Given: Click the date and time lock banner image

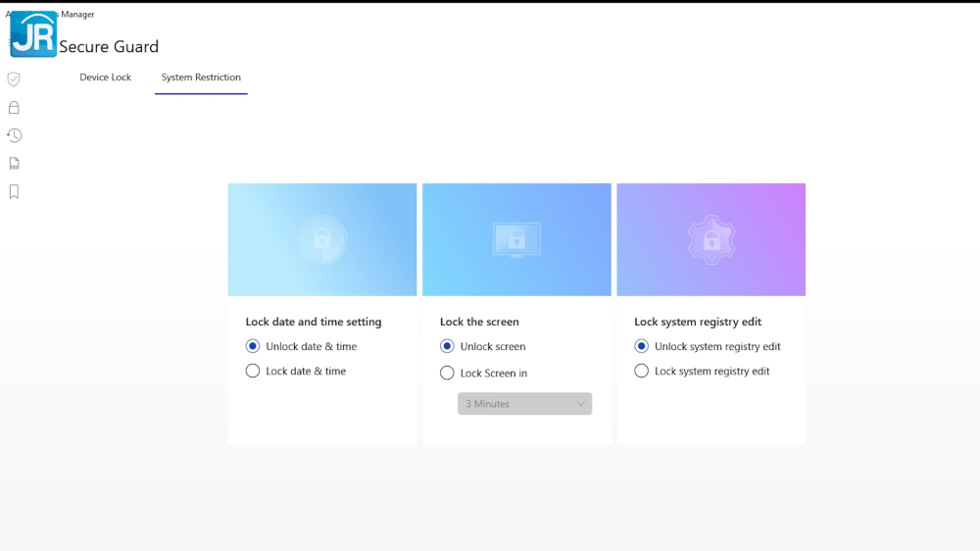Looking at the screenshot, I should (322, 239).
